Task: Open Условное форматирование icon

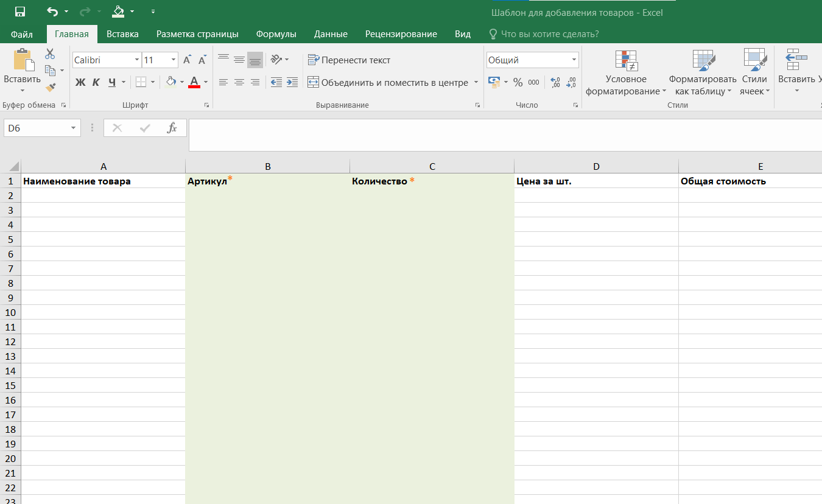Action: 626,60
